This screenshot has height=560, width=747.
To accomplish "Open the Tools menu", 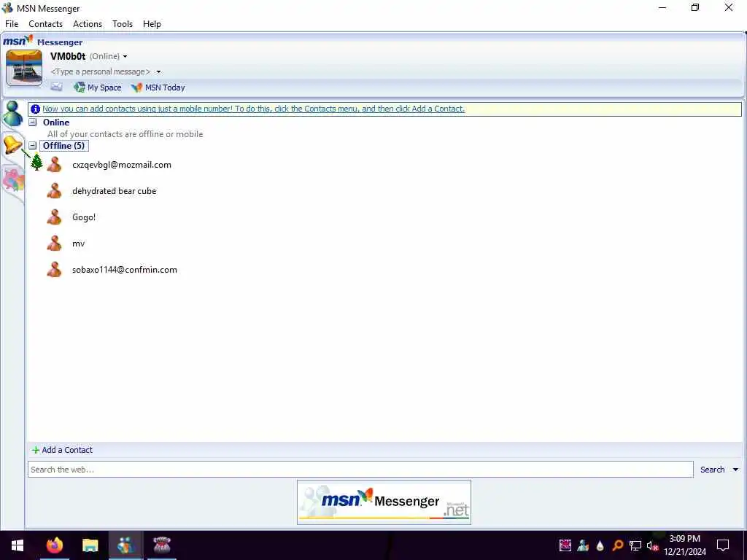I will (123, 24).
